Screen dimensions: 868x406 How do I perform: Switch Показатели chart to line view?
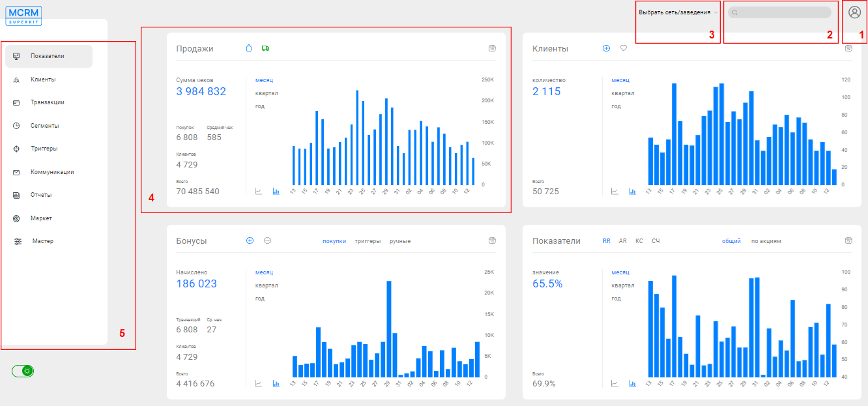click(615, 384)
